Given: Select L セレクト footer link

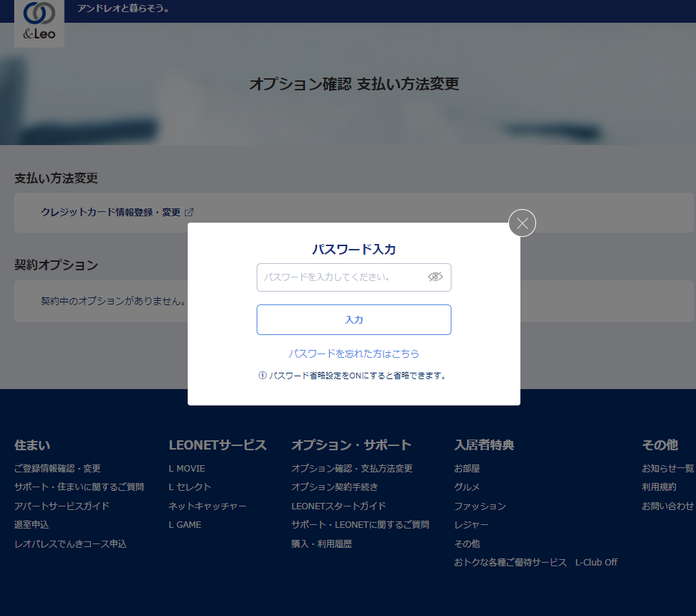Looking at the screenshot, I should [x=190, y=487].
